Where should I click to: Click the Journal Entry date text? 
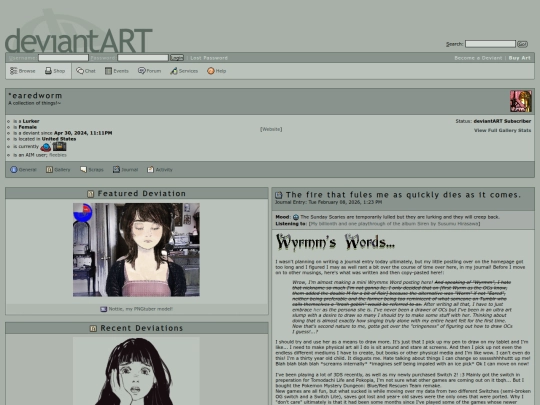tap(328, 202)
